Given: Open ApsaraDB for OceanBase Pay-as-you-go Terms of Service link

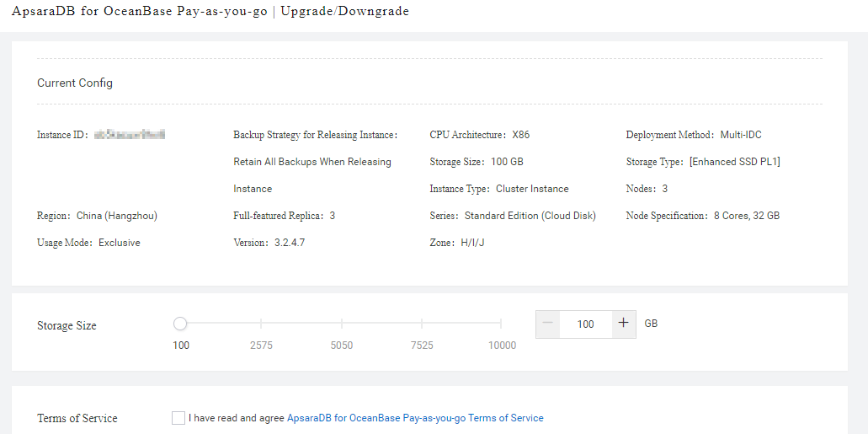Looking at the screenshot, I should click(x=415, y=418).
